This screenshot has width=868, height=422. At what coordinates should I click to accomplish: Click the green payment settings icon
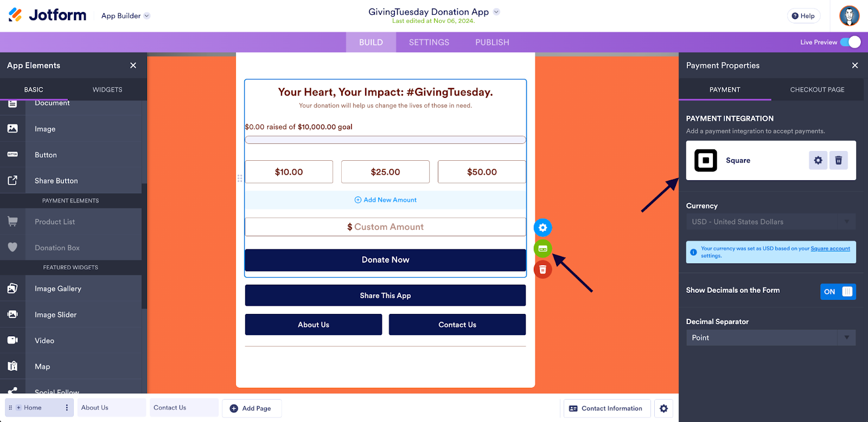(x=542, y=249)
